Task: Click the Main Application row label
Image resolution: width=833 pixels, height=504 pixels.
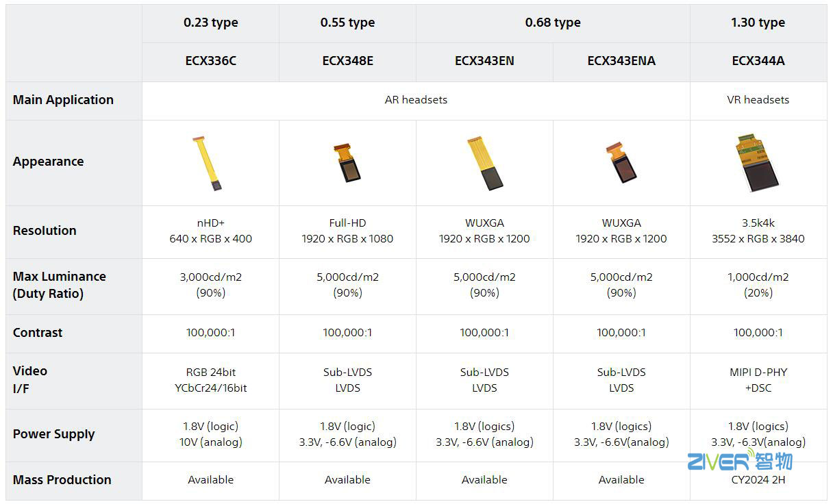Action: (63, 100)
